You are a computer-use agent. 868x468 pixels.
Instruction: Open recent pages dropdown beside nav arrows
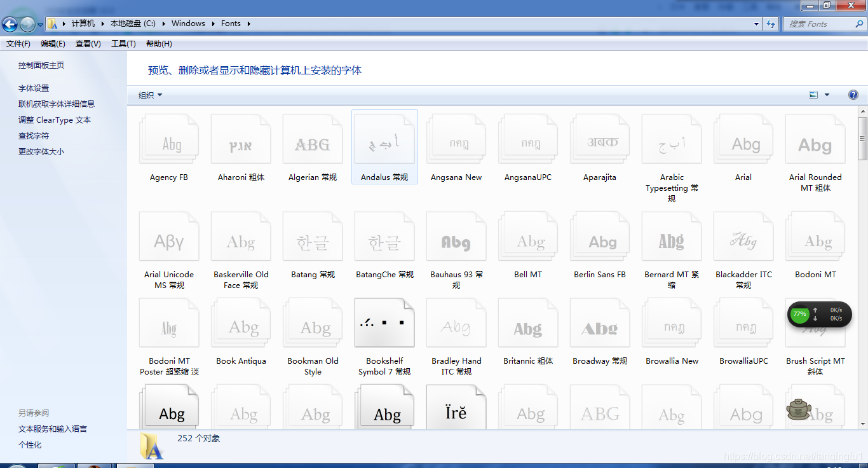click(x=40, y=25)
